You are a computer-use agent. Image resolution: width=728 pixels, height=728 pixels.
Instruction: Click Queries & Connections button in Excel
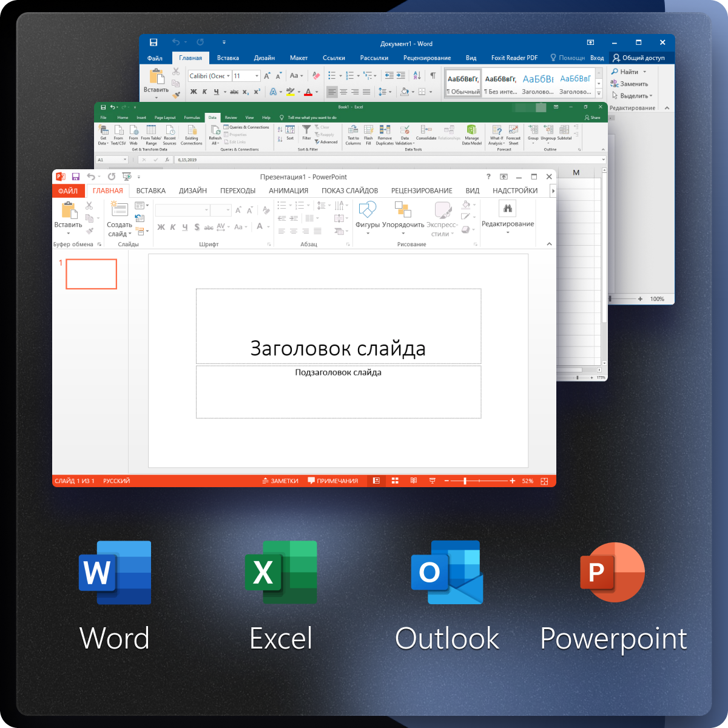point(246,127)
